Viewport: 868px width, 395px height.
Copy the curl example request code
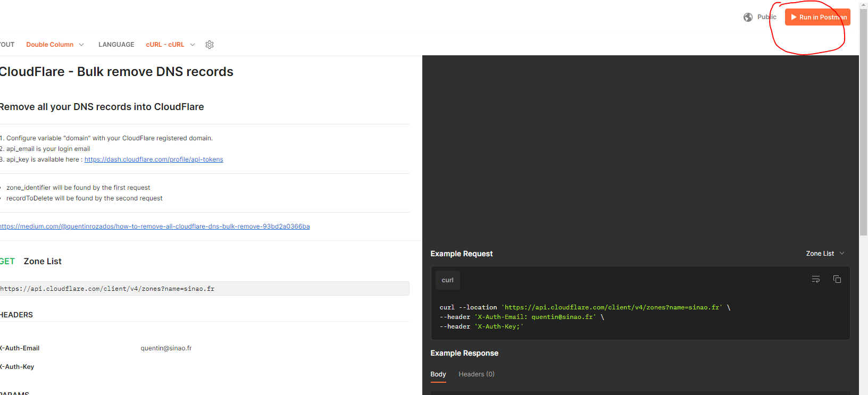pyautogui.click(x=837, y=279)
